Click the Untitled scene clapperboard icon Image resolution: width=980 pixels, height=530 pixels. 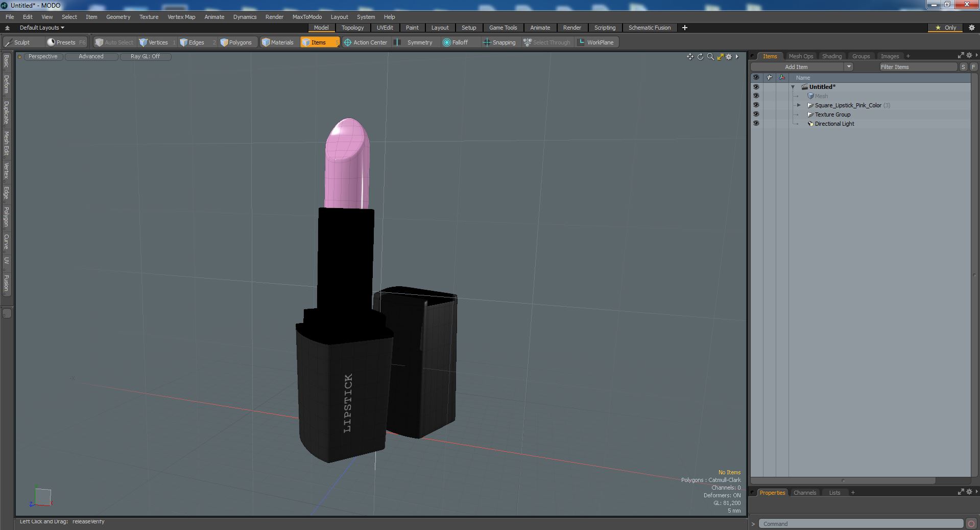coord(804,87)
